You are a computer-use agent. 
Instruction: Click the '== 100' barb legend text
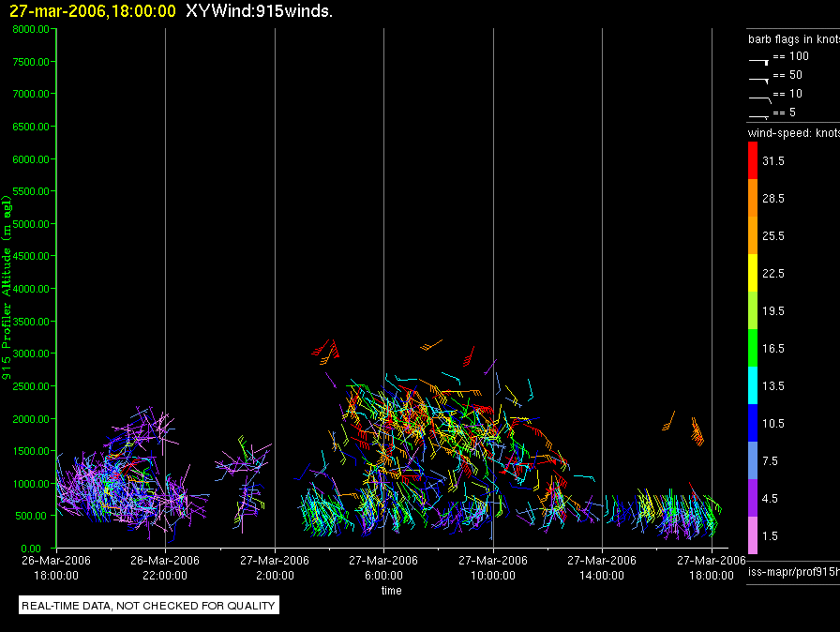coord(790,56)
